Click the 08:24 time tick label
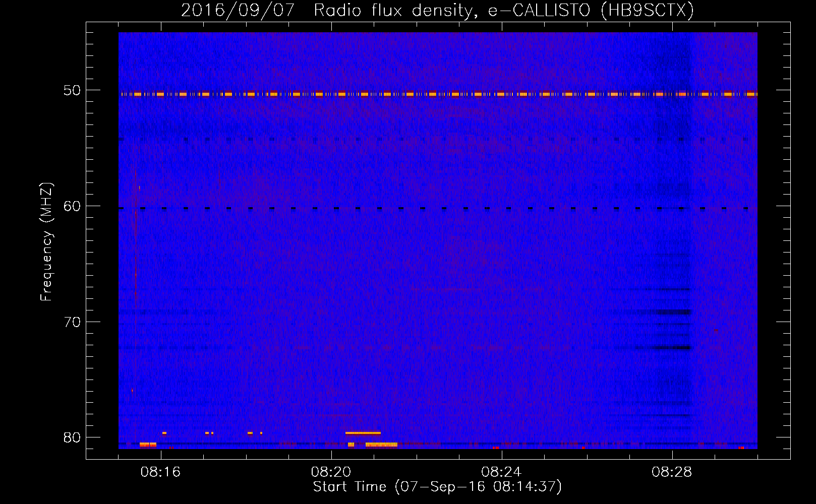This screenshot has width=816, height=504. tap(501, 472)
